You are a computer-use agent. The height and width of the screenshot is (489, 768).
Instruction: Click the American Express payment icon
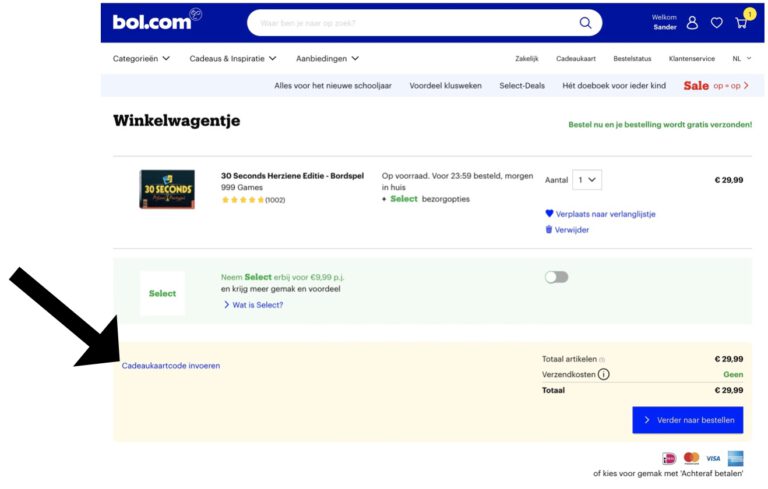(735, 459)
